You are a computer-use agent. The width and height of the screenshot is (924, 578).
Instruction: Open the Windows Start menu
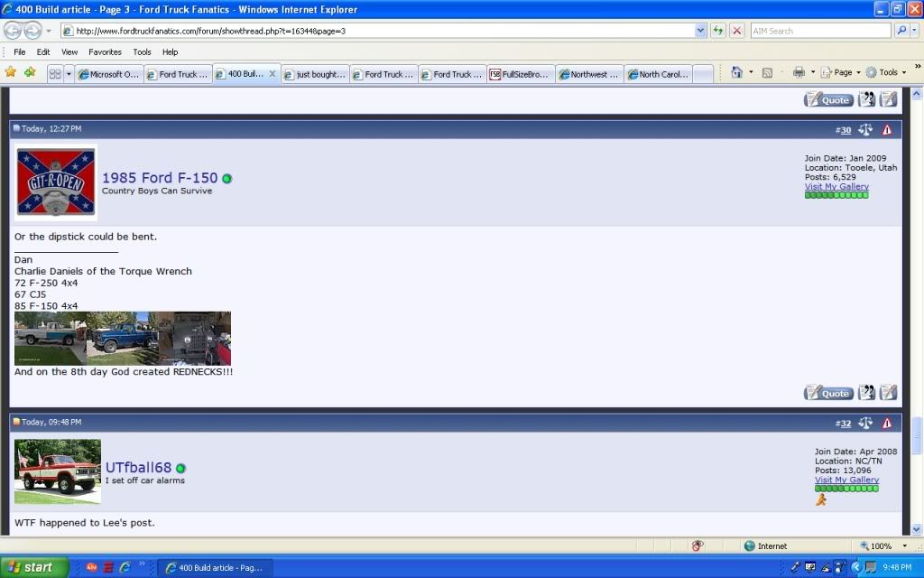click(x=33, y=567)
